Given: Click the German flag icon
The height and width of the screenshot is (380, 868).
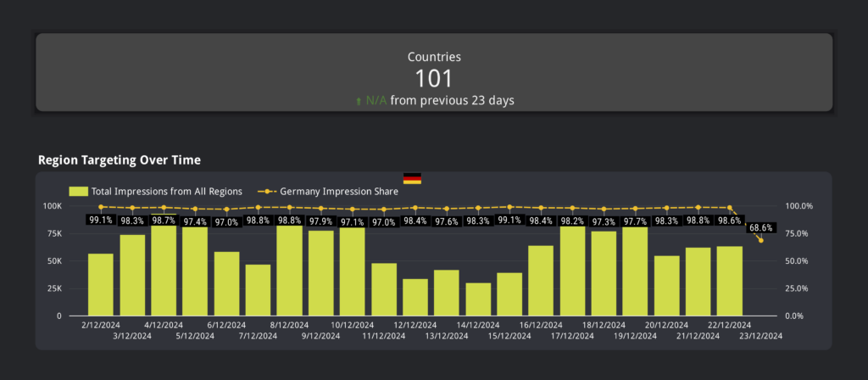Looking at the screenshot, I should click(412, 178).
